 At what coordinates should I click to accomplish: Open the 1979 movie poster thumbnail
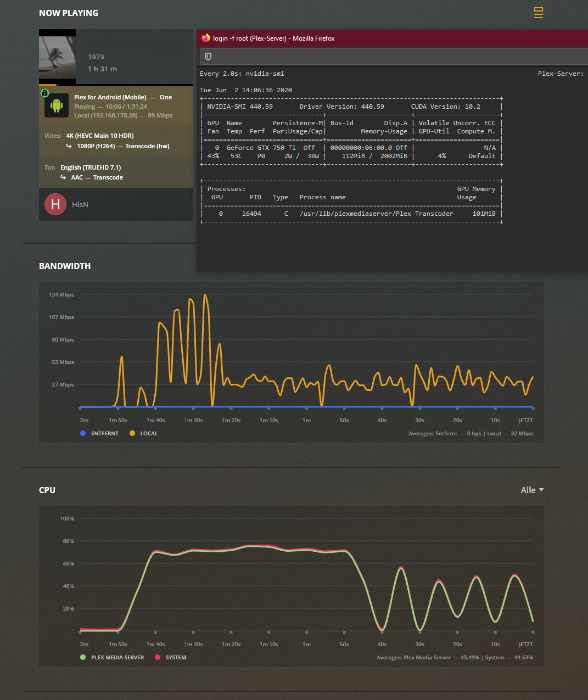pos(57,57)
